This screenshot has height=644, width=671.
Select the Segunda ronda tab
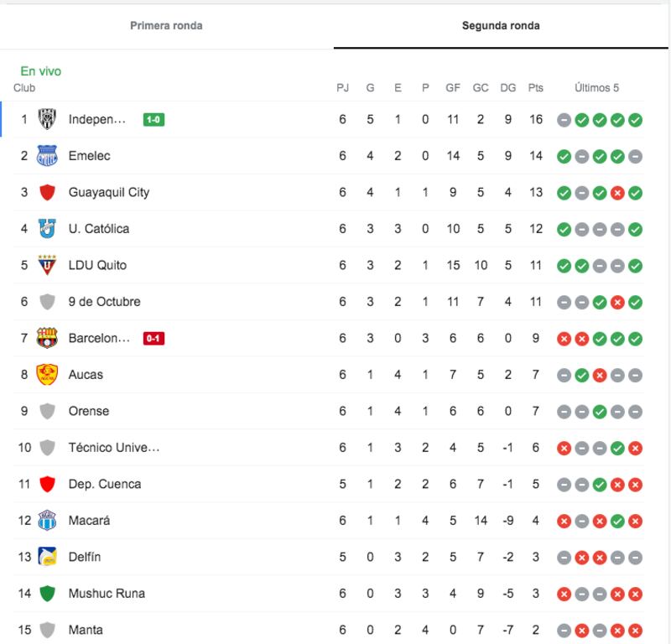[x=501, y=26]
